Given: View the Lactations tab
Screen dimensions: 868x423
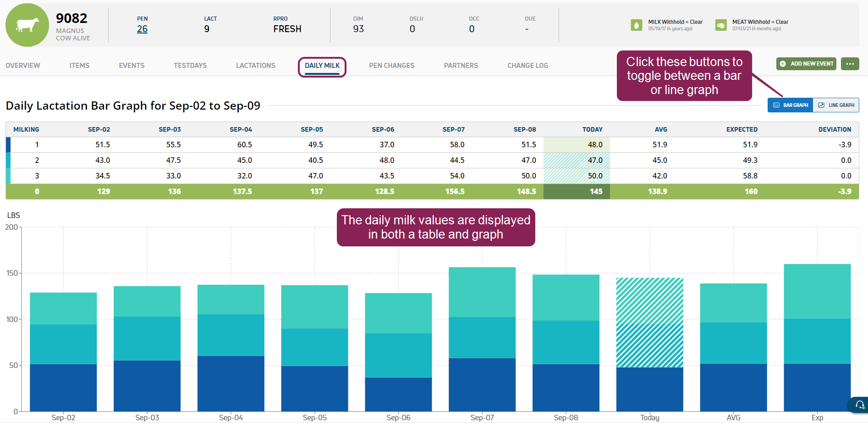Looking at the screenshot, I should (x=256, y=66).
